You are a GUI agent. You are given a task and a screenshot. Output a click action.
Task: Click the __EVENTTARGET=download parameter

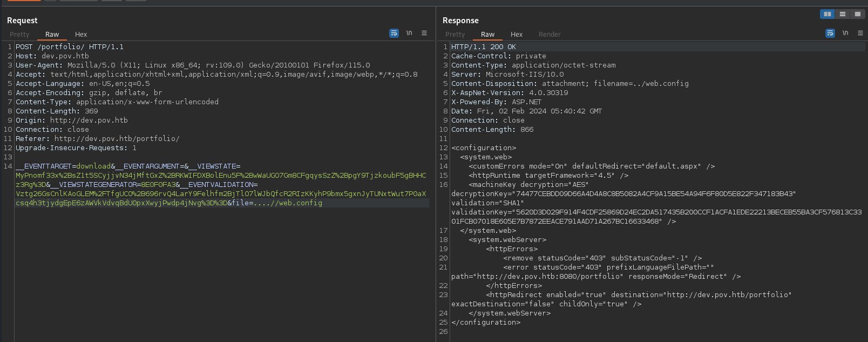click(x=63, y=166)
